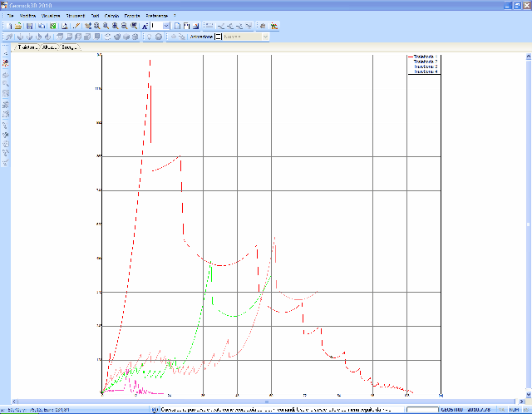Switch to the Energia tab
The width and height of the screenshot is (532, 414).
tap(69, 47)
